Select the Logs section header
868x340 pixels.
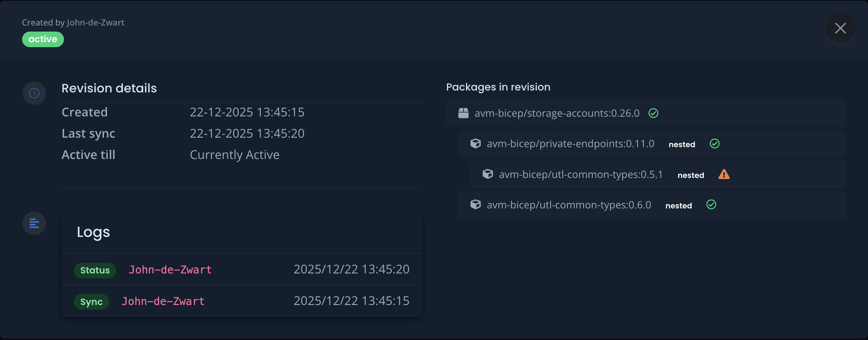[x=94, y=232]
